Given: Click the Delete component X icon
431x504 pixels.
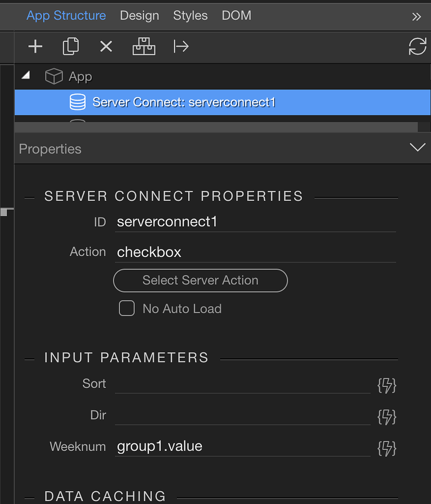Looking at the screenshot, I should (x=106, y=46).
